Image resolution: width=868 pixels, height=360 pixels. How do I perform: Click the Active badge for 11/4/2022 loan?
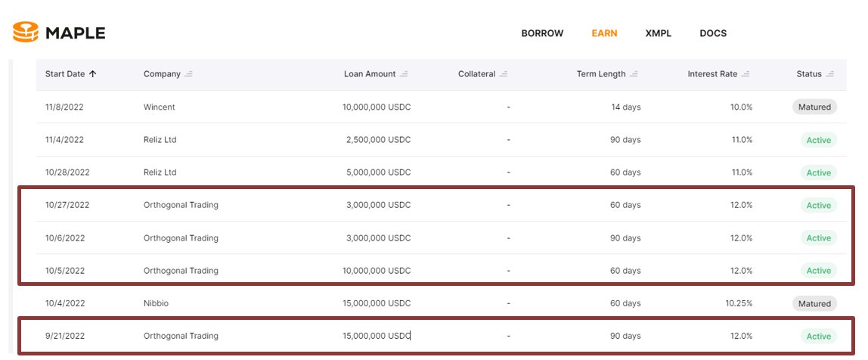coord(819,140)
